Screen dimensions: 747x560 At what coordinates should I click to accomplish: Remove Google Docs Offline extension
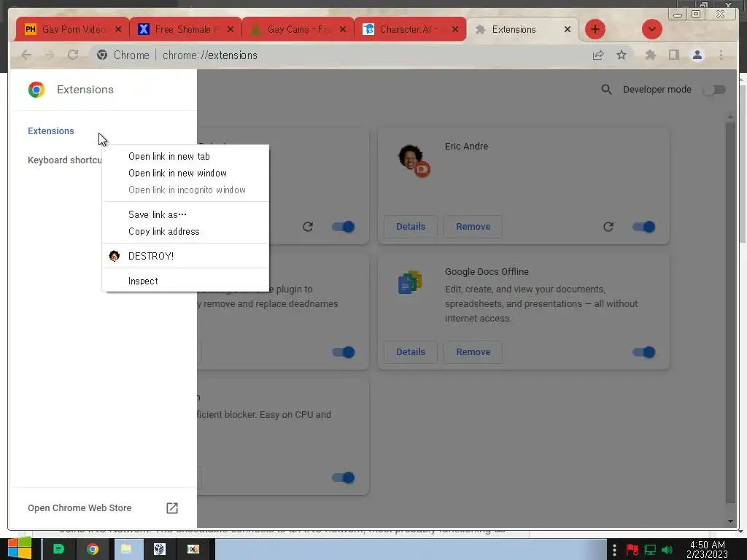473,352
